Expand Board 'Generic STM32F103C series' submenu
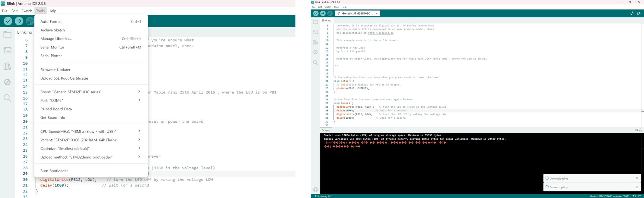This screenshot has height=198, width=644. click(91, 92)
